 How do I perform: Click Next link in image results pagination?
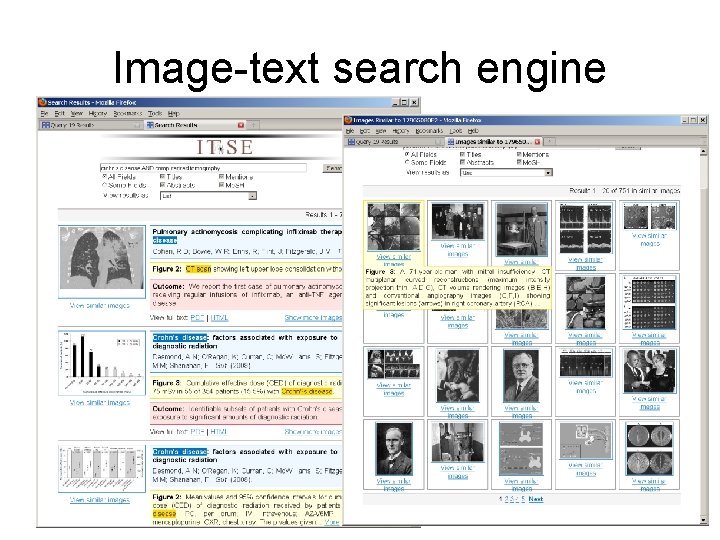tap(535, 499)
